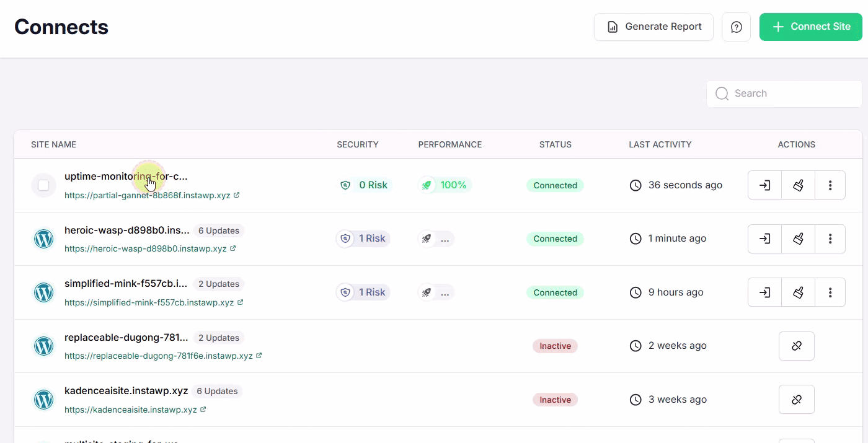Click the '3 weeks ago' activity text
Viewport: 868px width, 443px height.
(678, 400)
